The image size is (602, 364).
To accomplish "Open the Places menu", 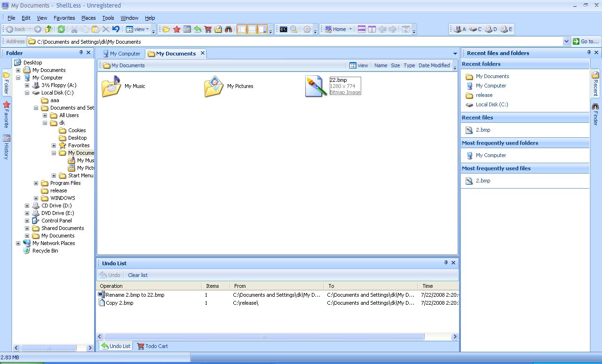I will (88, 18).
